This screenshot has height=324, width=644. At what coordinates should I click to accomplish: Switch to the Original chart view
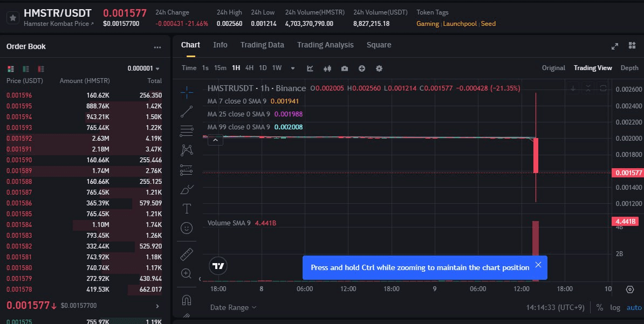[553, 68]
